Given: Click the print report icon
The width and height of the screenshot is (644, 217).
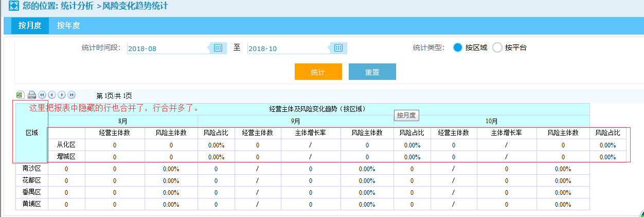Looking at the screenshot, I should (x=31, y=95).
